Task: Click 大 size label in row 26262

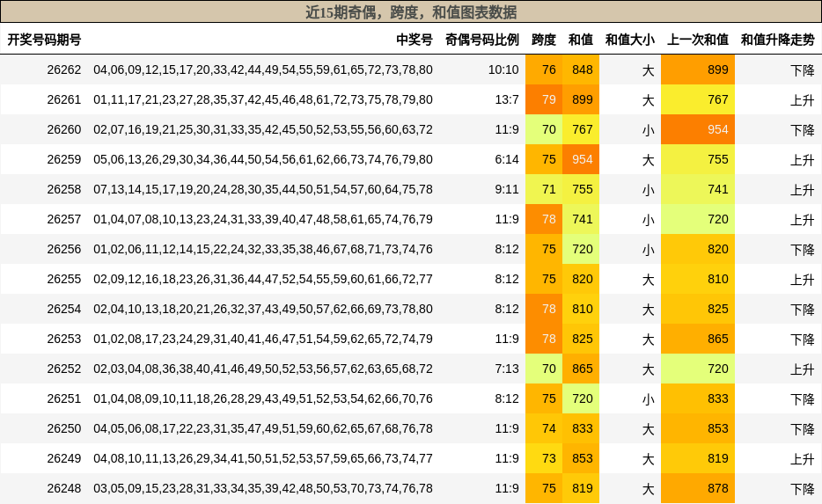Action: click(649, 70)
